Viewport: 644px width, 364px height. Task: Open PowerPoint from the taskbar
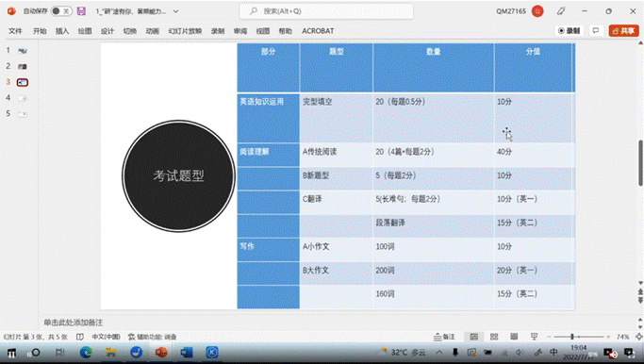click(161, 353)
